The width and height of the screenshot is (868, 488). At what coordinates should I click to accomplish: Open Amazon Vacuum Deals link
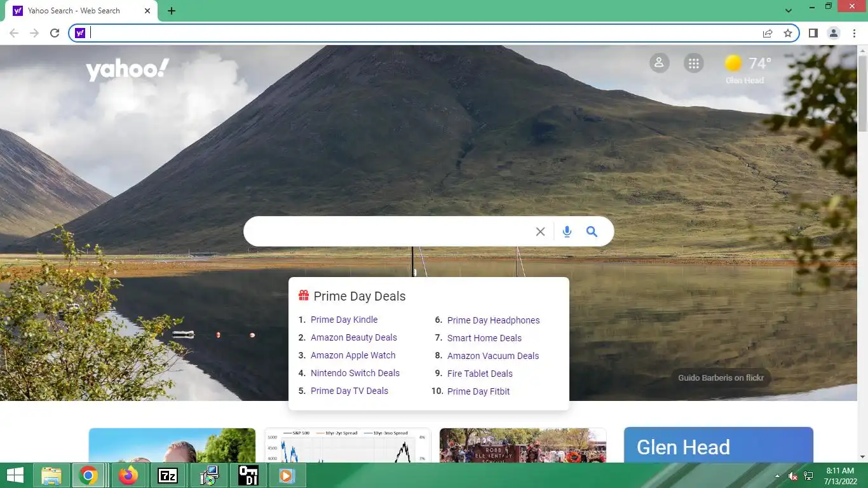[x=492, y=356]
